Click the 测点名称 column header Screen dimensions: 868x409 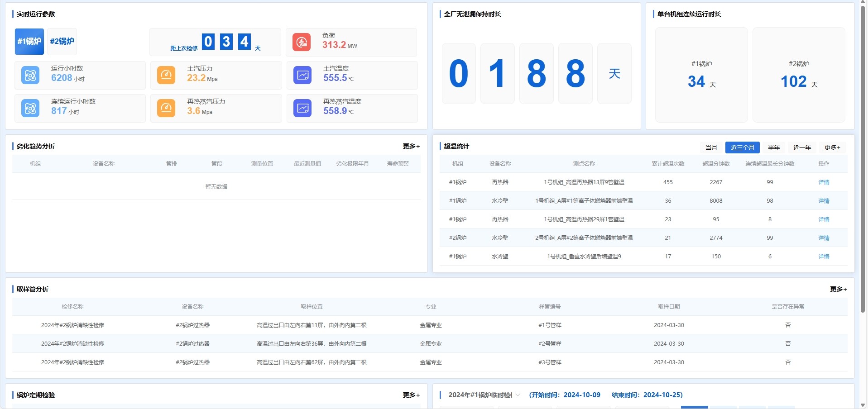tap(584, 164)
